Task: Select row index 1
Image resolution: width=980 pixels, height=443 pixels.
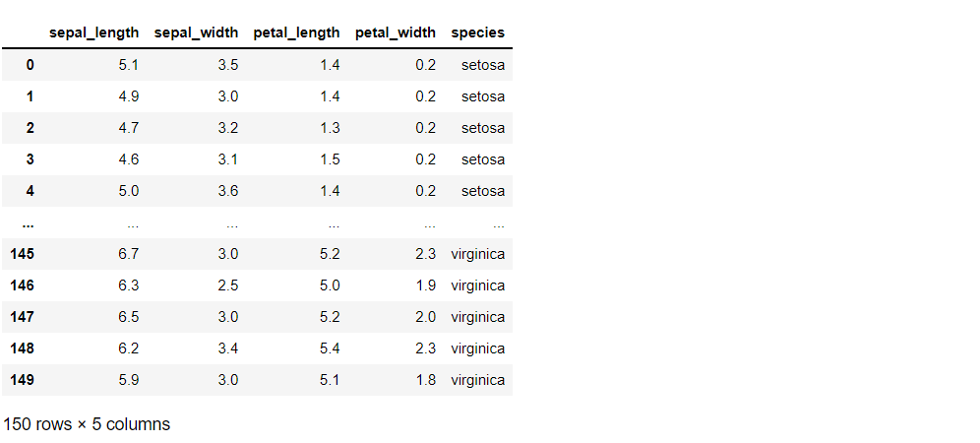Action: point(29,96)
